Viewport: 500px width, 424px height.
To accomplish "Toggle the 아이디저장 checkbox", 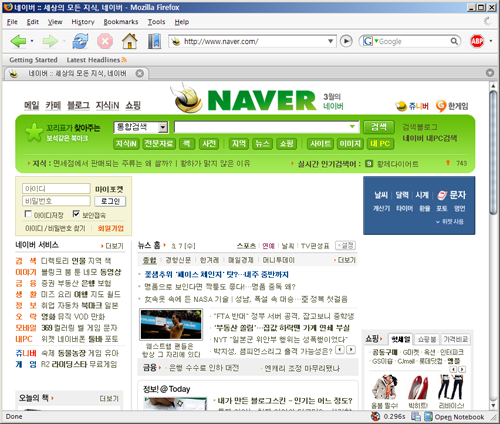I will [28, 214].
